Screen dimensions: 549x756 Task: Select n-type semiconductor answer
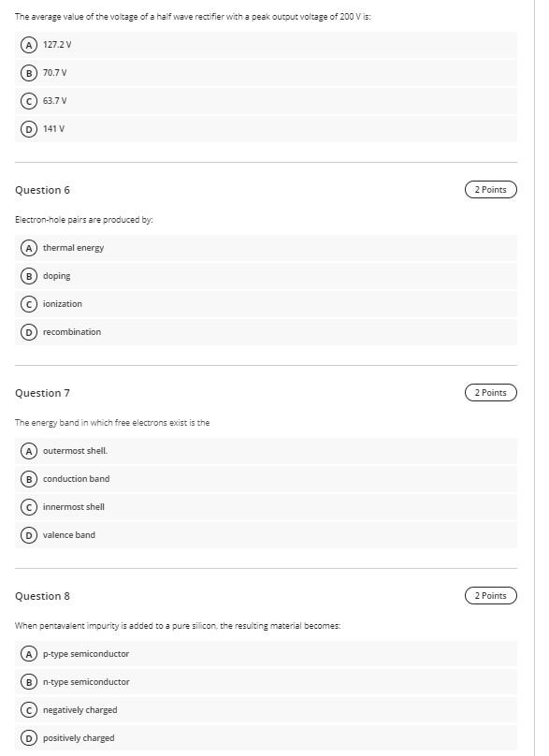pos(266,682)
